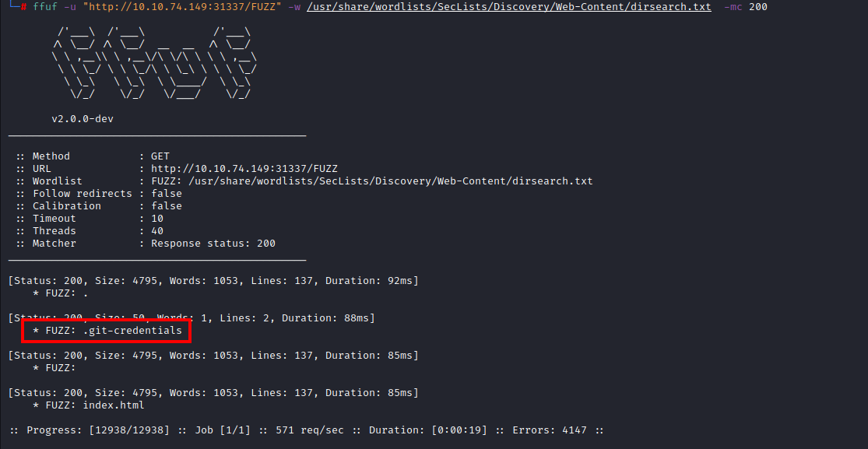
Task: Click the ffuf ASCII art logo
Action: pos(154,64)
